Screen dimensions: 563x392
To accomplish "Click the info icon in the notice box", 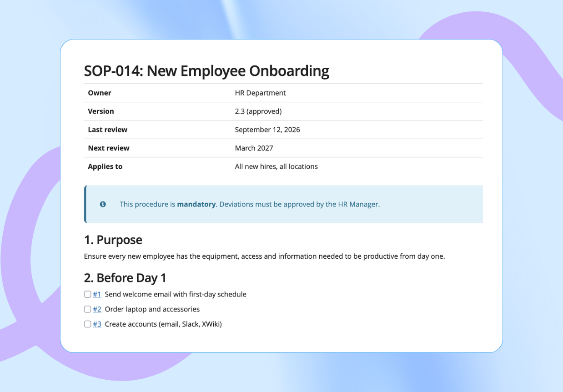I will pos(103,204).
